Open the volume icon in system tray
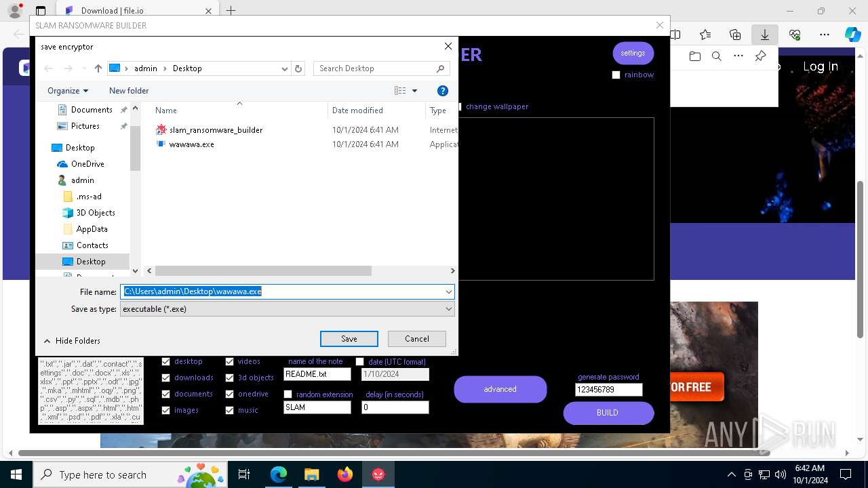The height and width of the screenshot is (488, 868). [x=781, y=474]
